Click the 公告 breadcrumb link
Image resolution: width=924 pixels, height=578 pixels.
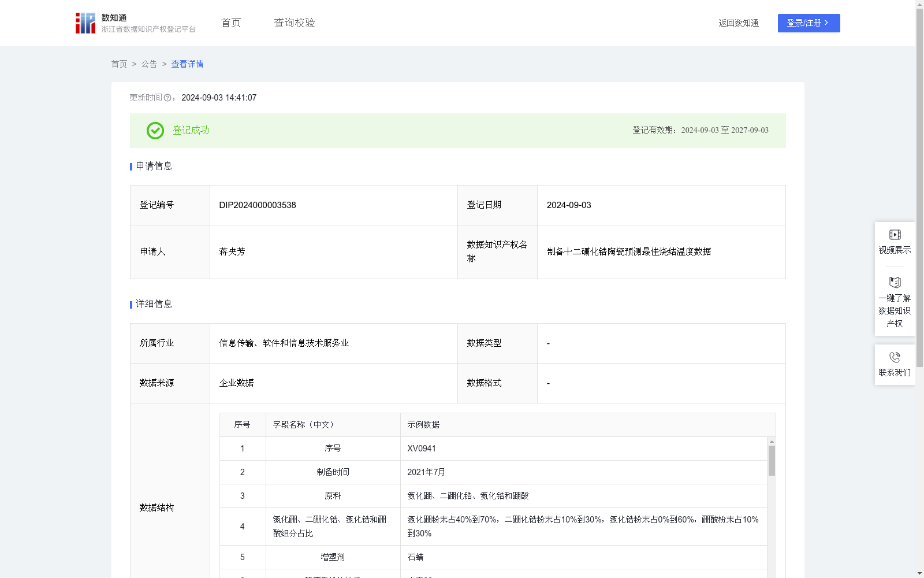pyautogui.click(x=149, y=64)
